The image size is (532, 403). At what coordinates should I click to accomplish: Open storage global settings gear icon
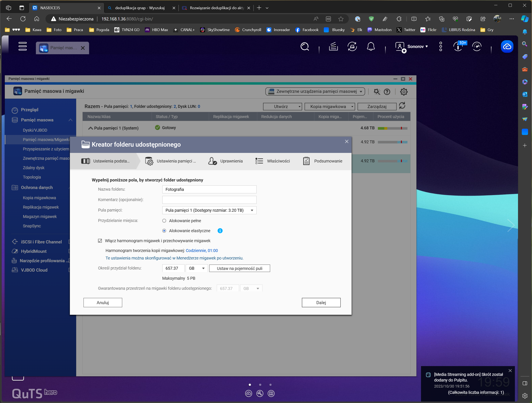[403, 92]
